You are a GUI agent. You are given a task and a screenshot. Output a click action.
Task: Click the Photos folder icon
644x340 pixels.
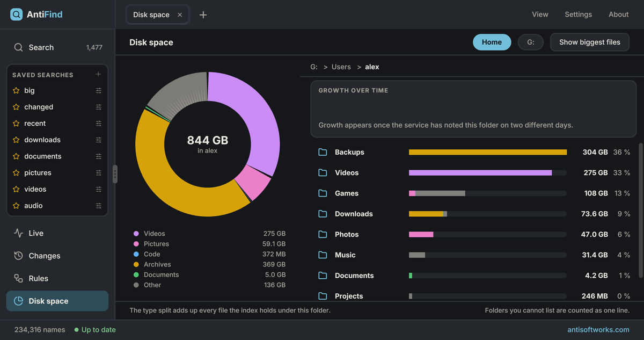(323, 234)
